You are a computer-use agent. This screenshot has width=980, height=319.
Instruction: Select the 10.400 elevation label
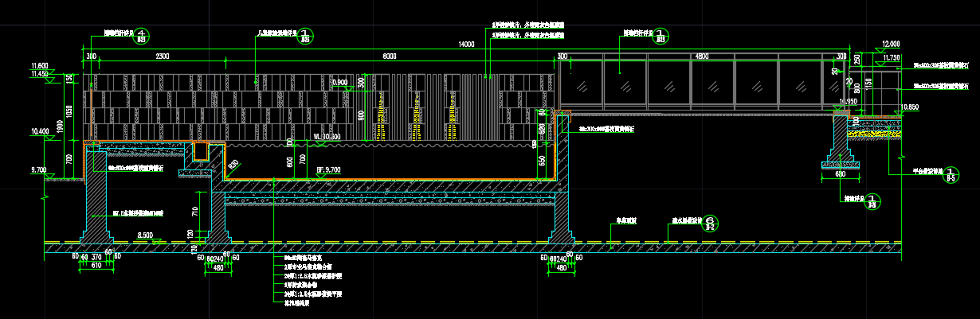(40, 130)
